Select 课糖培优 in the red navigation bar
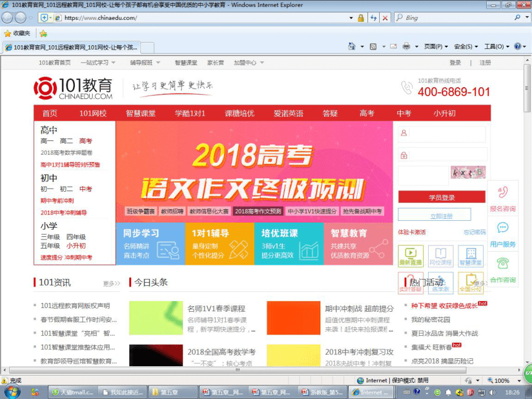 [239, 113]
